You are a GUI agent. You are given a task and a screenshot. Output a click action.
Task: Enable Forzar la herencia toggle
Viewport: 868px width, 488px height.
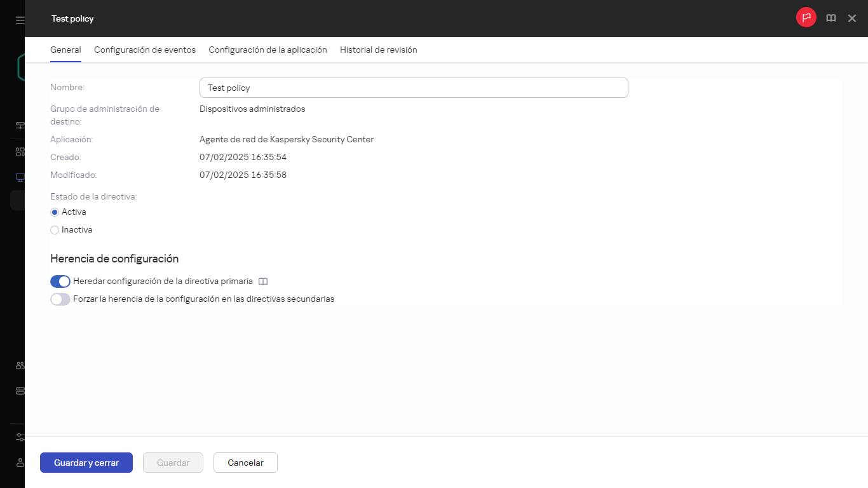(x=60, y=299)
